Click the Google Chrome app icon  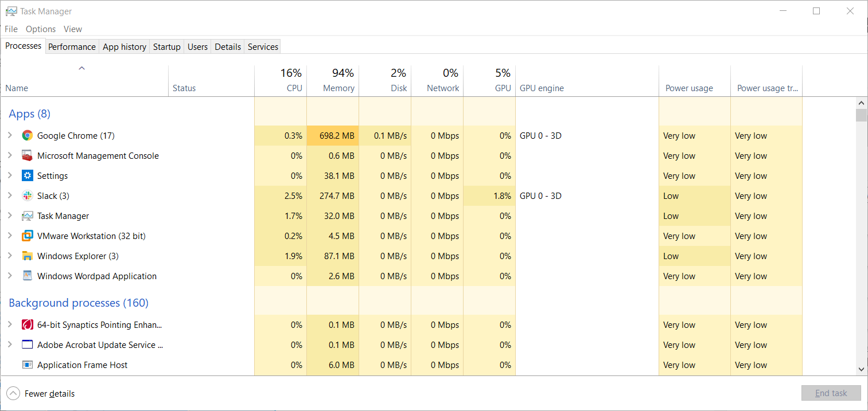(x=27, y=136)
